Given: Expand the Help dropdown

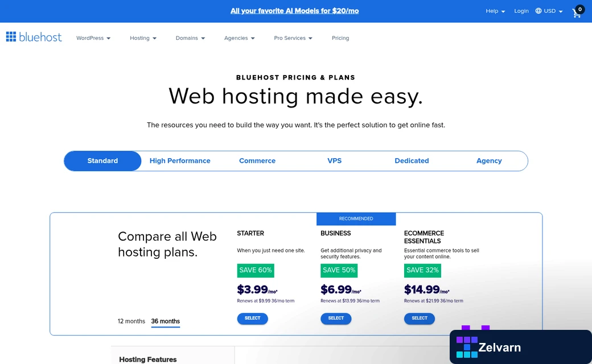Looking at the screenshot, I should [x=495, y=11].
